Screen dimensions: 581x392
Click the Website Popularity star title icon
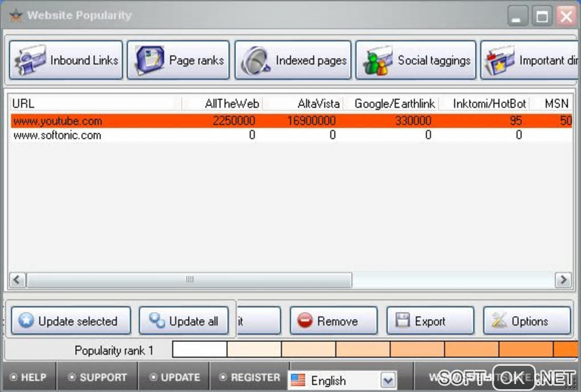16,15
